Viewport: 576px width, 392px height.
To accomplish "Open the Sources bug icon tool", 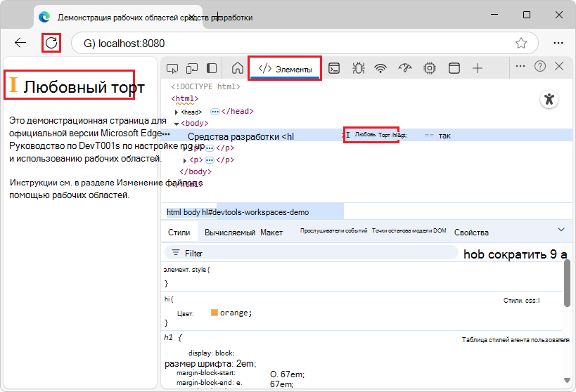I will point(358,68).
